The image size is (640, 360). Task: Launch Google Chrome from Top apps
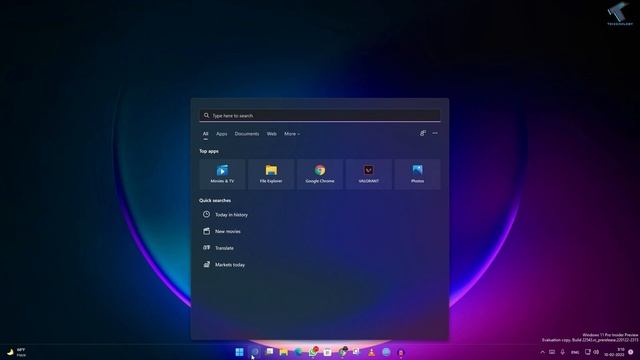point(320,174)
